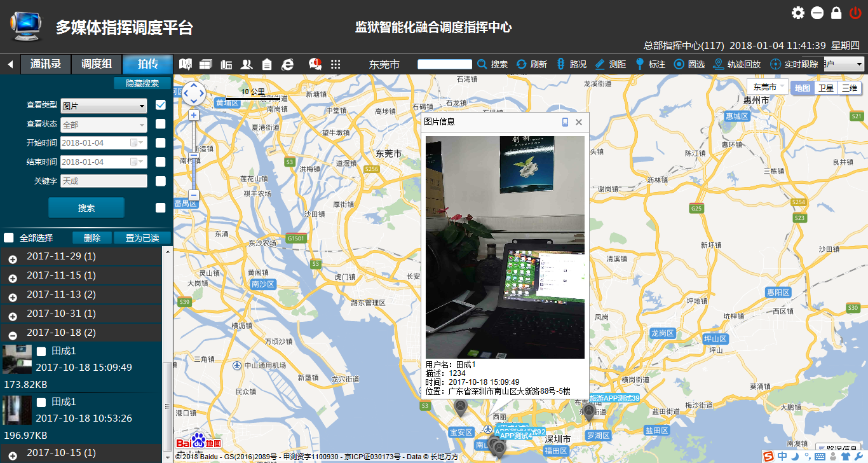
Task: Click the lock screen icon
Action: [836, 13]
